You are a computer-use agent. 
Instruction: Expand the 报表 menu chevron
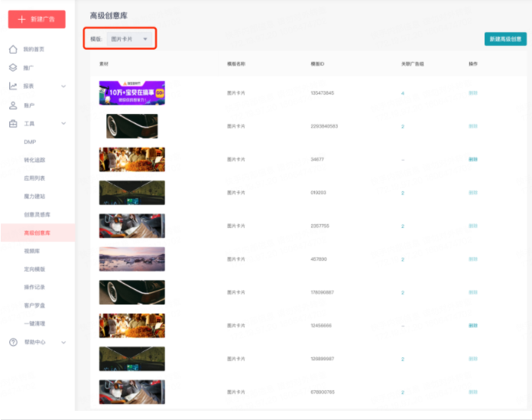[63, 86]
